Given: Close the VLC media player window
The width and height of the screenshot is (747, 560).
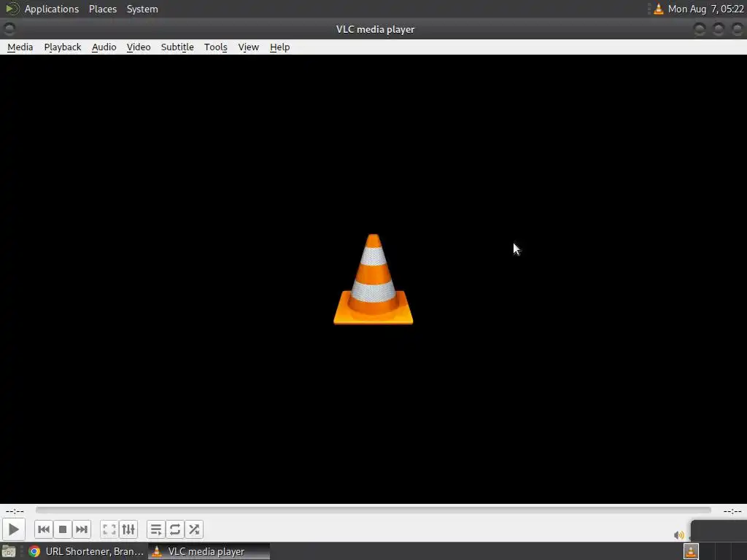Looking at the screenshot, I should coord(737,29).
